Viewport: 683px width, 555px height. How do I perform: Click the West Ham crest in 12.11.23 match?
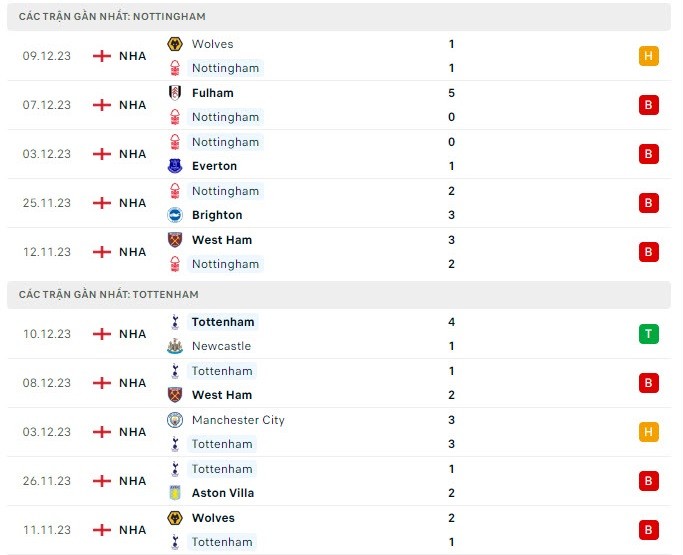176,240
